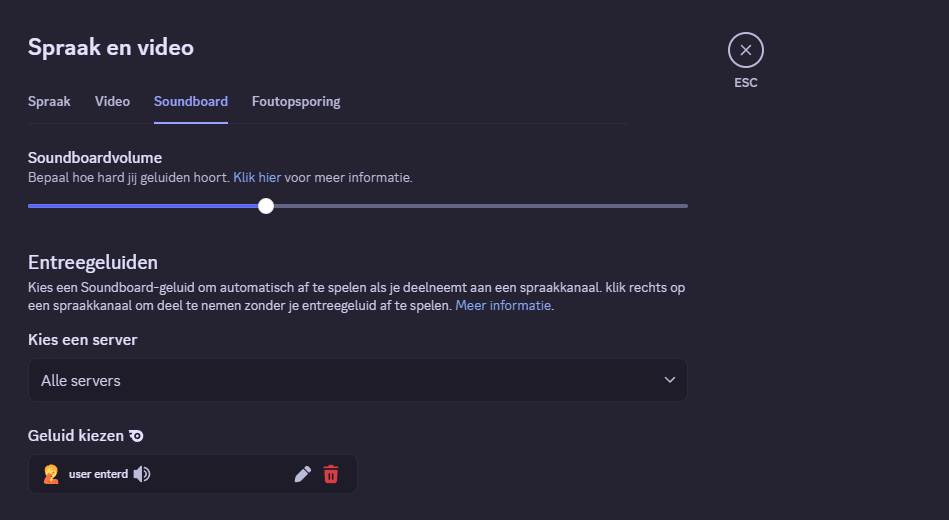Click the Soundboardvolume slider handle
This screenshot has height=520, width=949.
[x=266, y=206]
